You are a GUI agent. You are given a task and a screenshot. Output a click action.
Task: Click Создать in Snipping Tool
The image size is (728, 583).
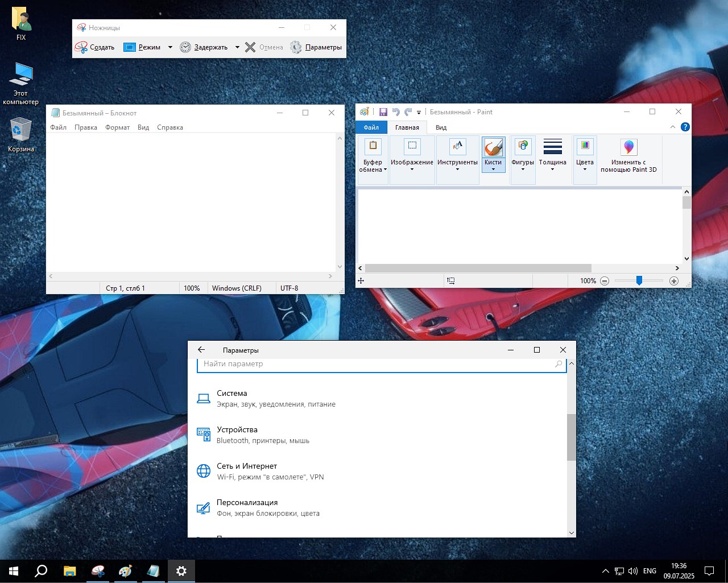(x=95, y=47)
